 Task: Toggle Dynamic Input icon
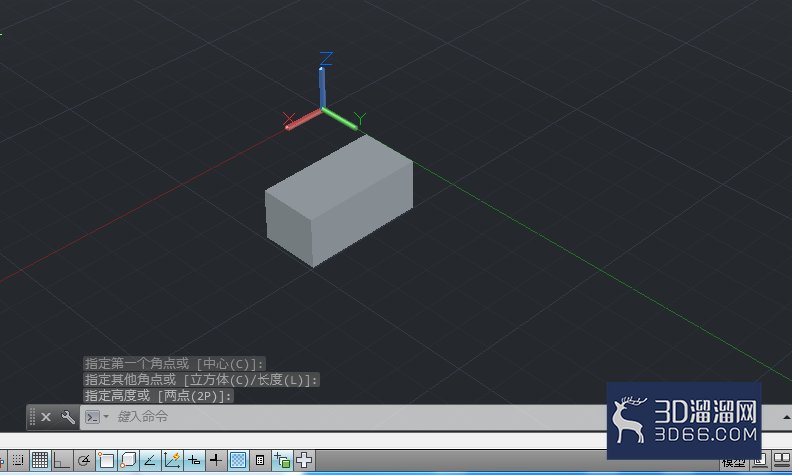pos(194,460)
